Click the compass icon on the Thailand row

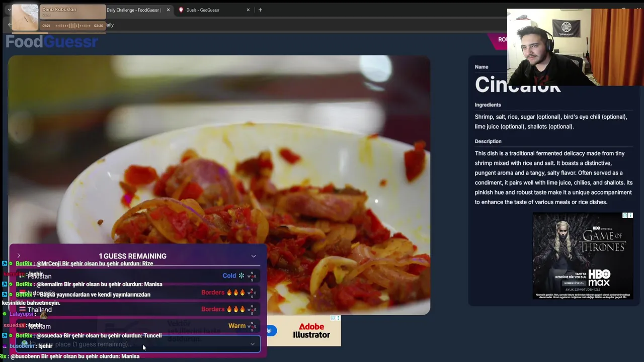(x=252, y=309)
